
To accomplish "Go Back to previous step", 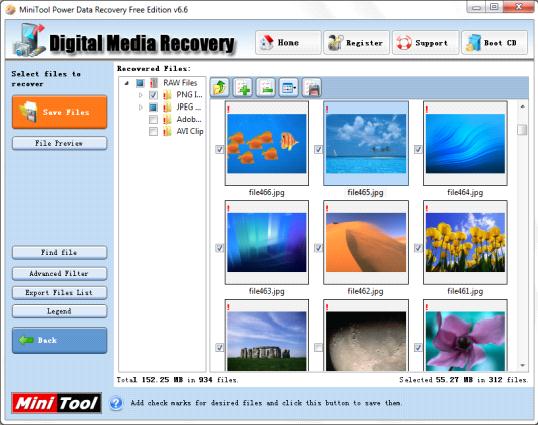I will (59, 340).
